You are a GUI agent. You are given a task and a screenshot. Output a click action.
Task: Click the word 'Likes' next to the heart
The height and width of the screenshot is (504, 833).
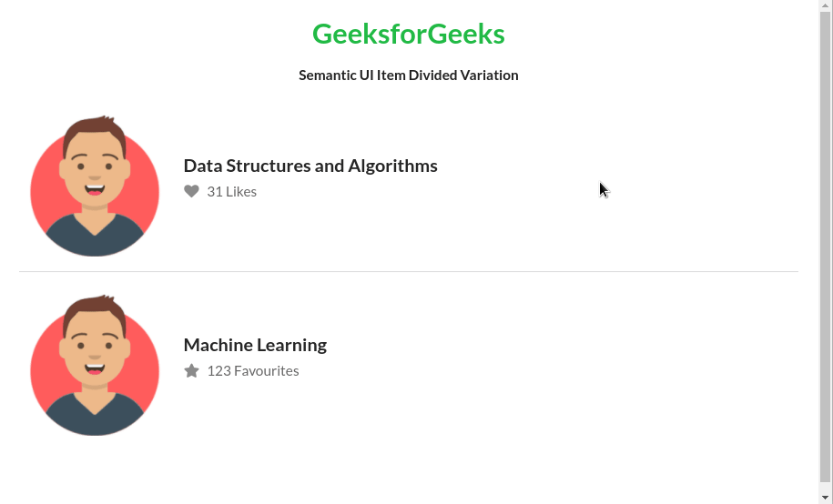tap(241, 192)
